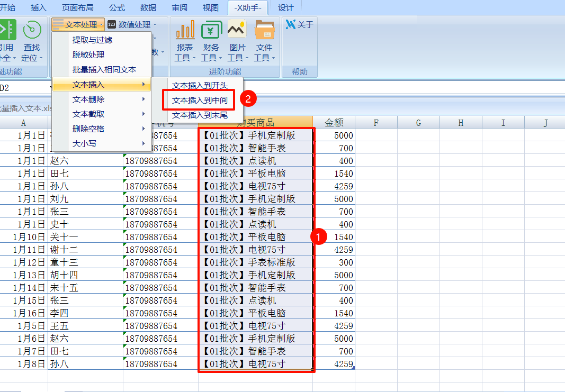
Task: Click the name cell 童十三
Action: pyautogui.click(x=85, y=262)
